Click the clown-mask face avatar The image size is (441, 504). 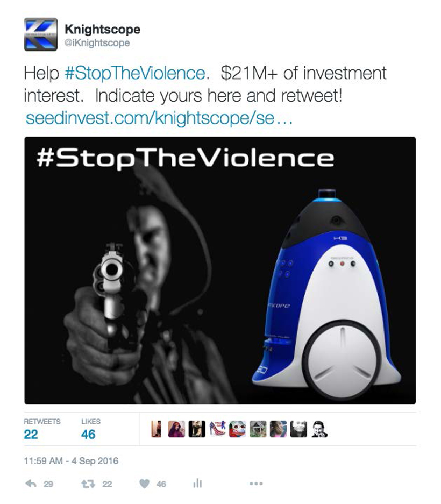238,429
